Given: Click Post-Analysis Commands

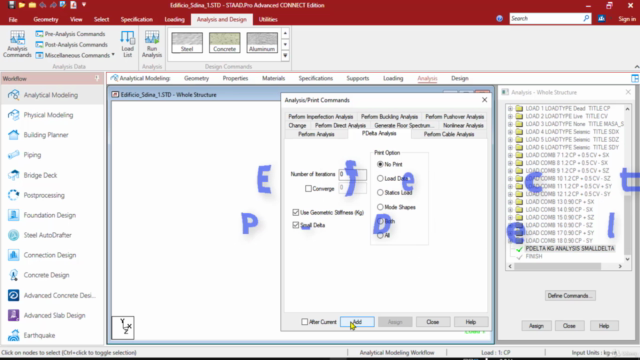Looking at the screenshot, I should tap(71, 44).
